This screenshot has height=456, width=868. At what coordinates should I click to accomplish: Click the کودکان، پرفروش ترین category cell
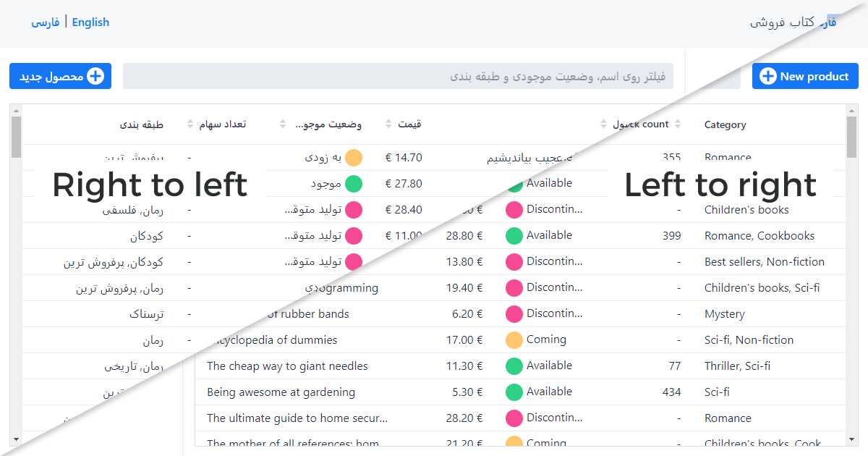[114, 262]
